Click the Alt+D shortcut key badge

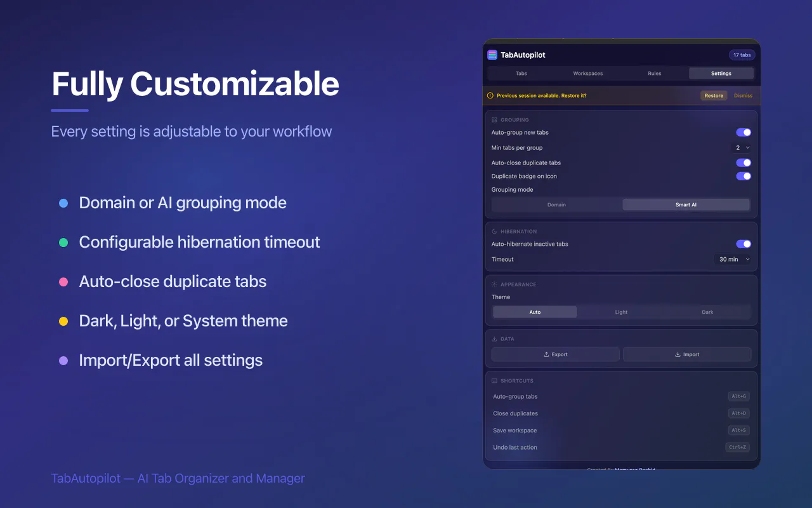pyautogui.click(x=740, y=413)
